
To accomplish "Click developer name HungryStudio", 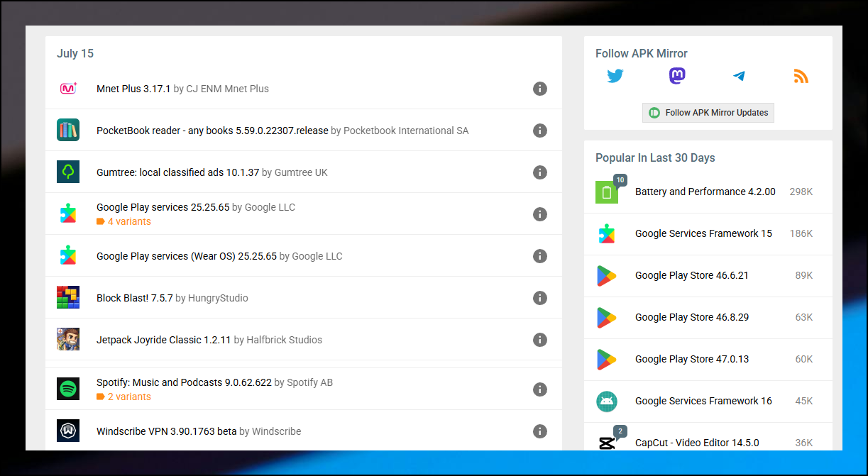I will (218, 298).
